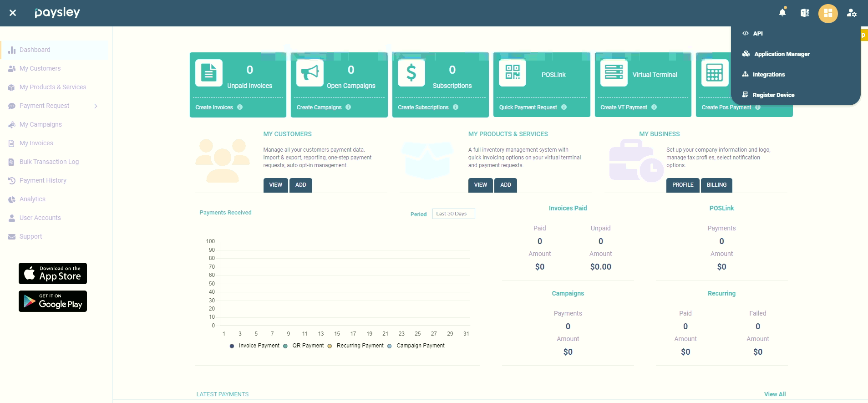Toggle Recurring Payment series in chart legend
868x403 pixels.
355,346
